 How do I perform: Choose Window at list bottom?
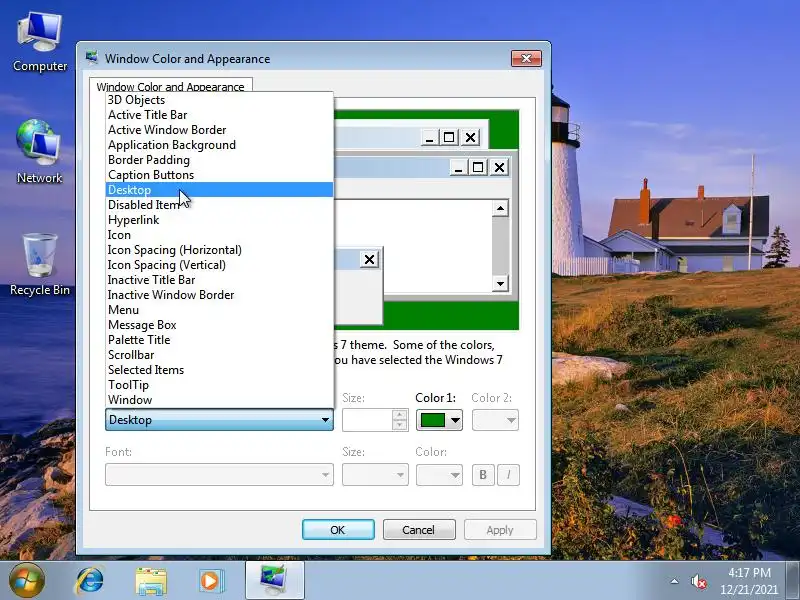pyautogui.click(x=219, y=400)
